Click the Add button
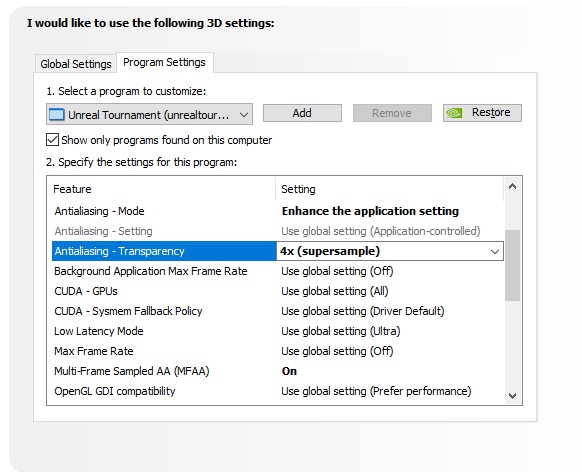The height and width of the screenshot is (472, 582). pos(302,113)
